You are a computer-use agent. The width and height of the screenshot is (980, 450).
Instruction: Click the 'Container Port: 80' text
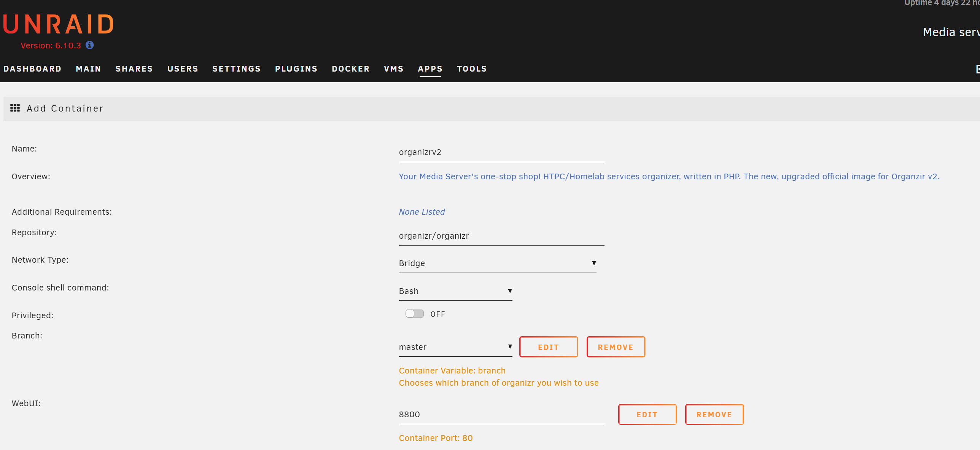pyautogui.click(x=436, y=438)
